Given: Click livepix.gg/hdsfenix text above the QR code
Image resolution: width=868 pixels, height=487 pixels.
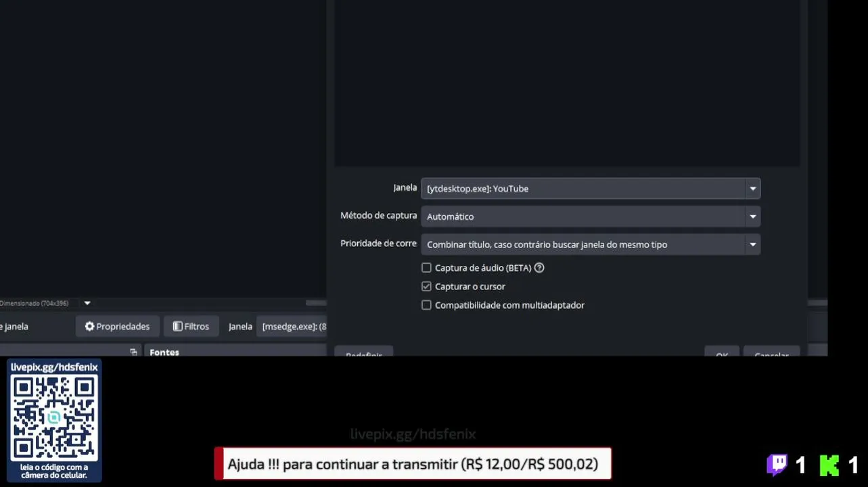Looking at the screenshot, I should 54,367.
